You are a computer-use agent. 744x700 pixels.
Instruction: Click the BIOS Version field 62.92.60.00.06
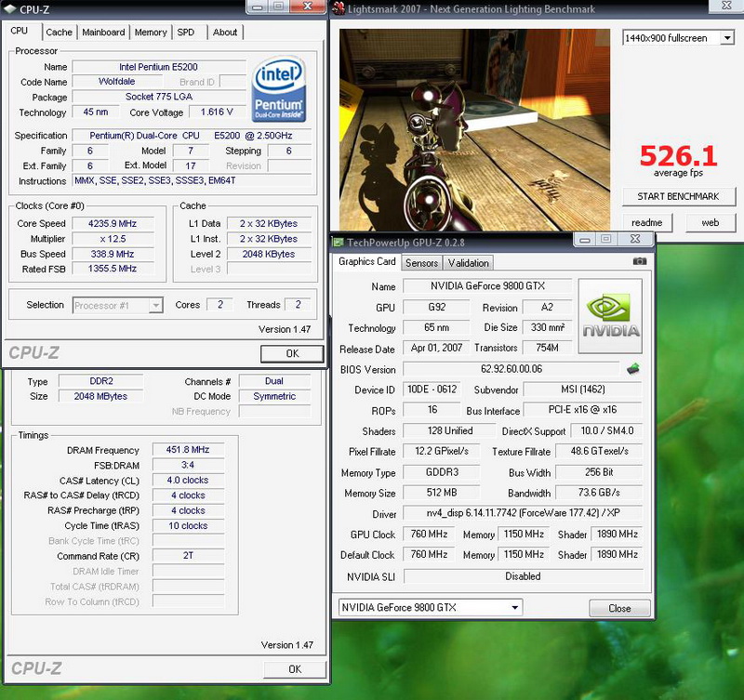(511, 369)
